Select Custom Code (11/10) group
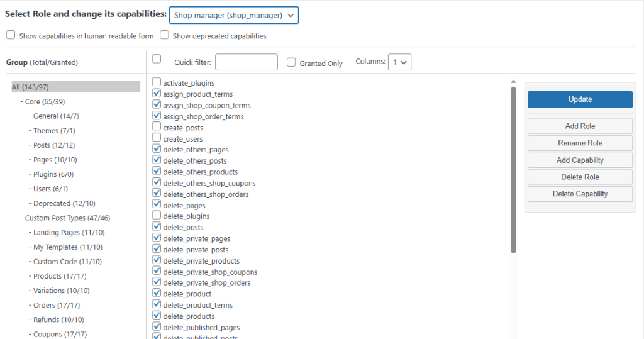This screenshot has width=644, height=339. tap(67, 262)
